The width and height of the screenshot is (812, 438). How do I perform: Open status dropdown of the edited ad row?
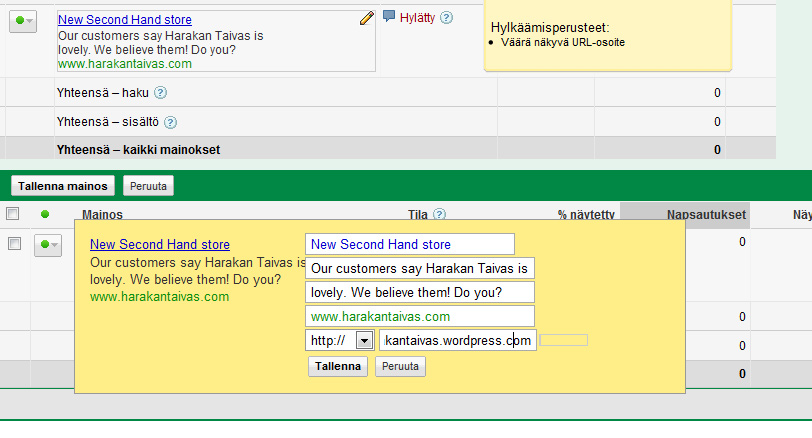(x=47, y=245)
